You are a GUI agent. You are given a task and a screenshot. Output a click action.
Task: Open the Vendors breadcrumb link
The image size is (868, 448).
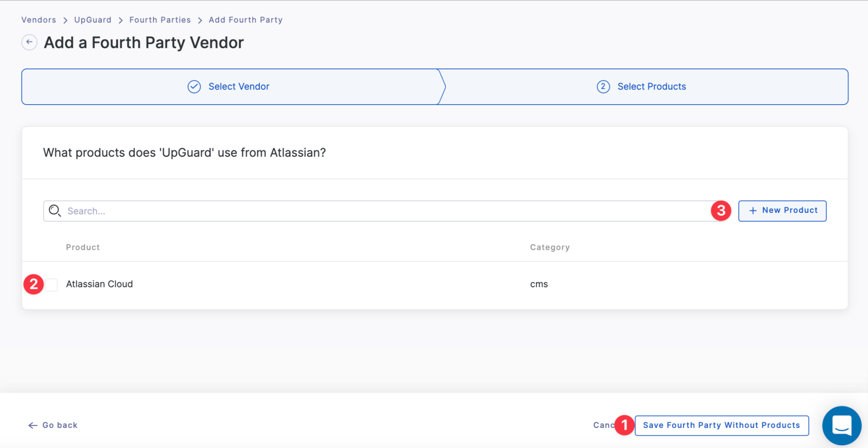(38, 20)
